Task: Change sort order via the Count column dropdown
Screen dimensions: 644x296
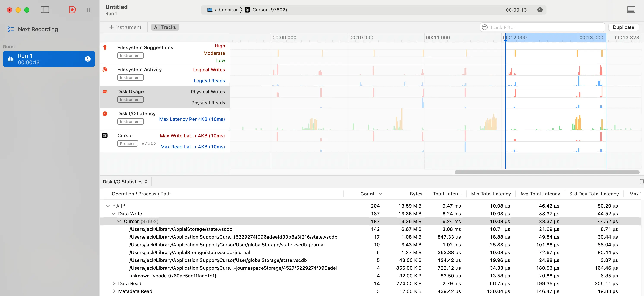Action: (x=380, y=194)
